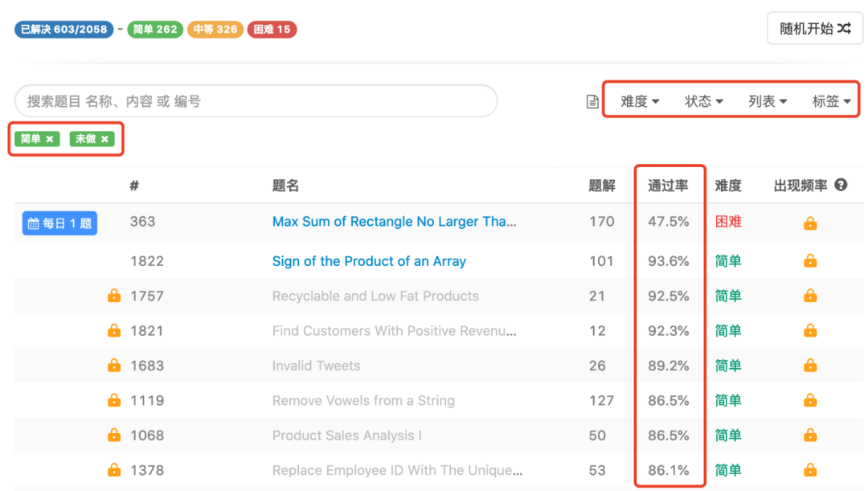Click the help icon next to 出现频率
This screenshot has height=491, width=868.
tap(841, 185)
